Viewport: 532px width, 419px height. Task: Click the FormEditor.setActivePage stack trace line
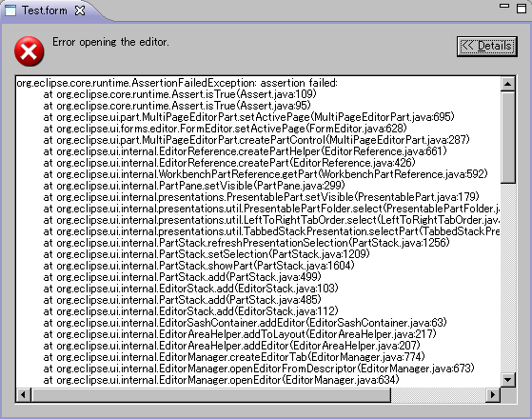pos(225,129)
